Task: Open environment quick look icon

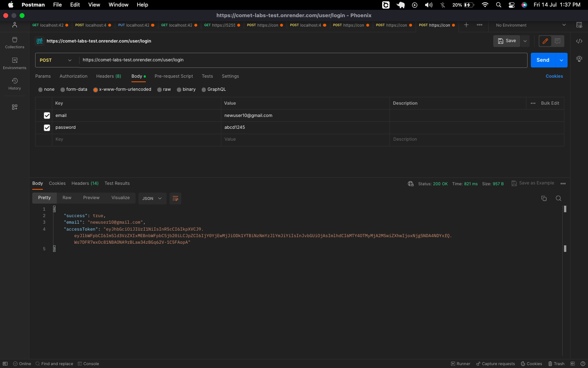Action: tap(579, 25)
